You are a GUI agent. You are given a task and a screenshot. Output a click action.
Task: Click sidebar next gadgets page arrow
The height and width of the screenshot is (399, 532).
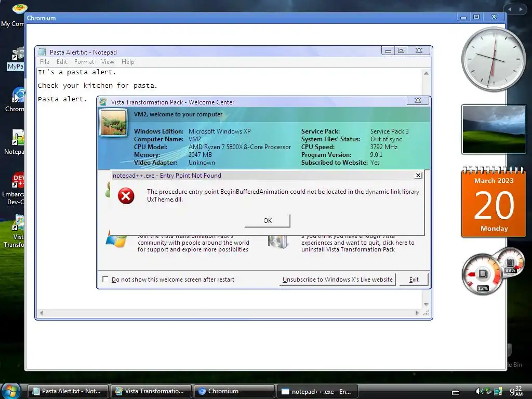[521, 9]
